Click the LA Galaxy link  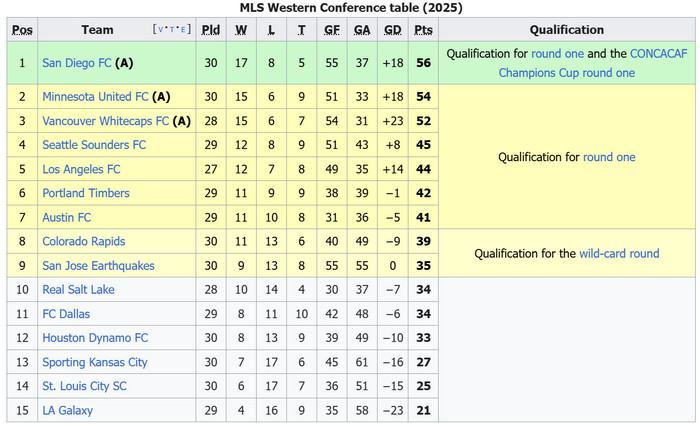pyautogui.click(x=67, y=410)
